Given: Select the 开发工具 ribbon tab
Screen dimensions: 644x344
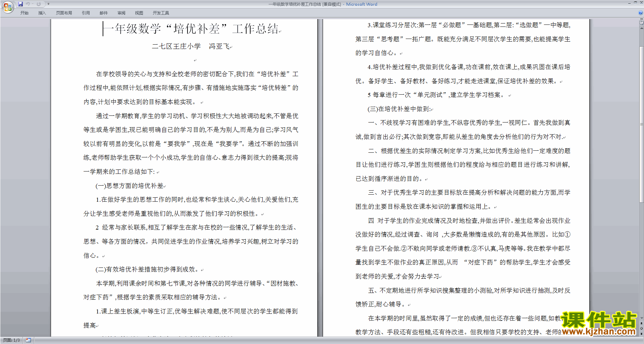Looking at the screenshot, I should 161,13.
